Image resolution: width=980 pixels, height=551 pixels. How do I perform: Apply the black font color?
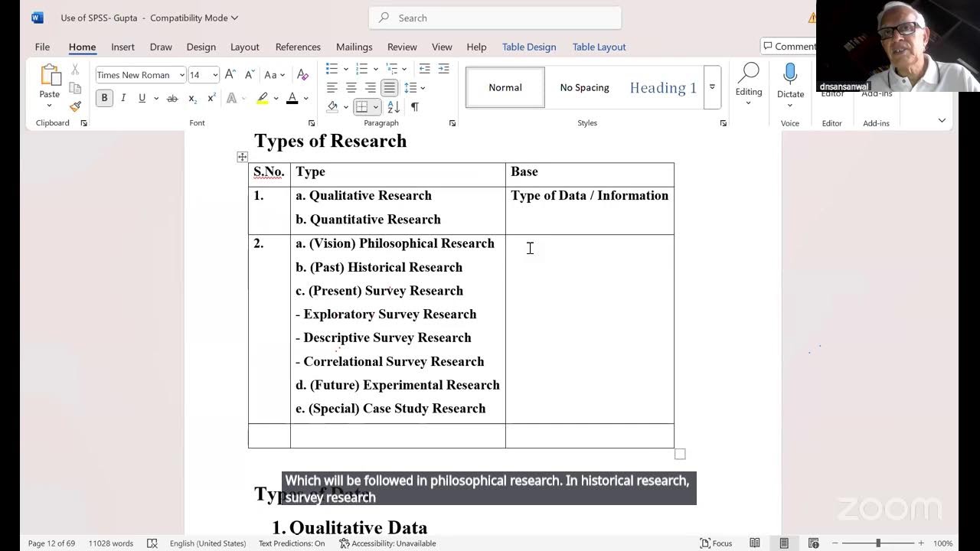292,98
